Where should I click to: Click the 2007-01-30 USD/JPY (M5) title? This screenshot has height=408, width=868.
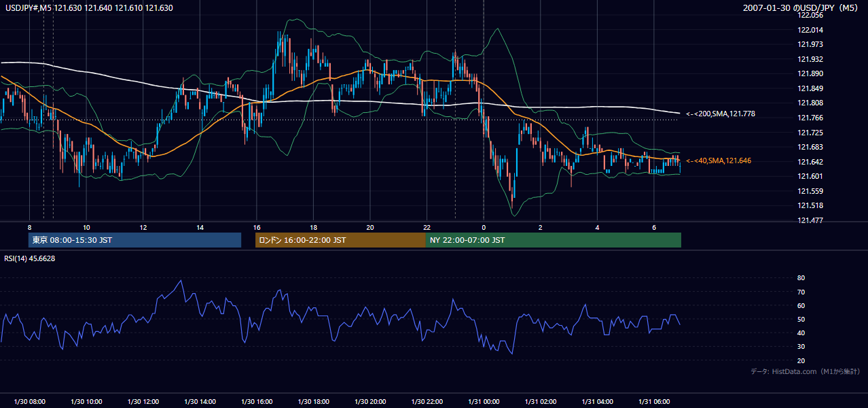pos(801,7)
